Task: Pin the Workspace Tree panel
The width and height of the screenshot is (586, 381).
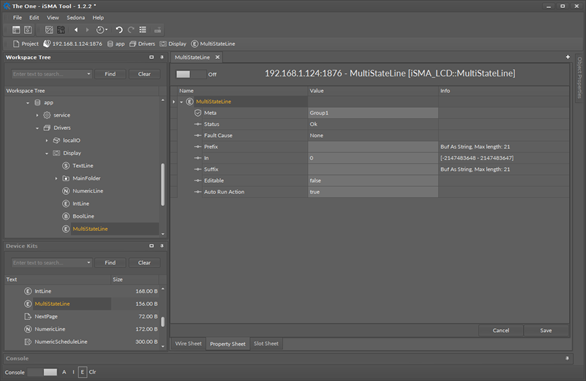Action: point(162,57)
